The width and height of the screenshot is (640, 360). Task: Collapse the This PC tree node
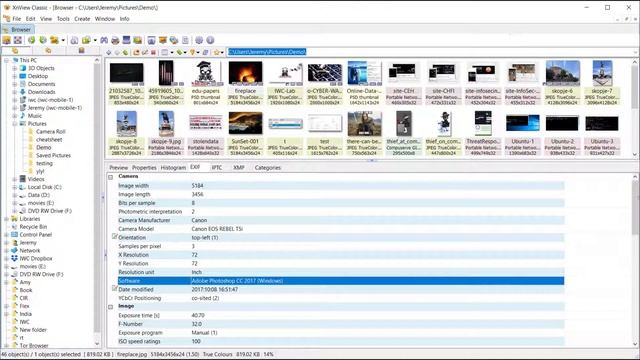tap(7, 60)
